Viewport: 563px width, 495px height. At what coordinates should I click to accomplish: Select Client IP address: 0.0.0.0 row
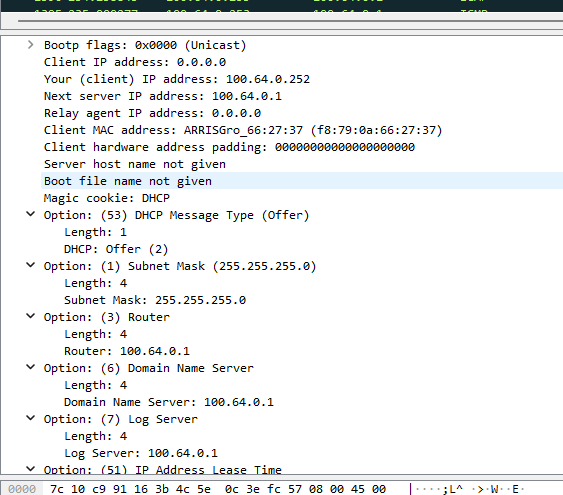(135, 62)
